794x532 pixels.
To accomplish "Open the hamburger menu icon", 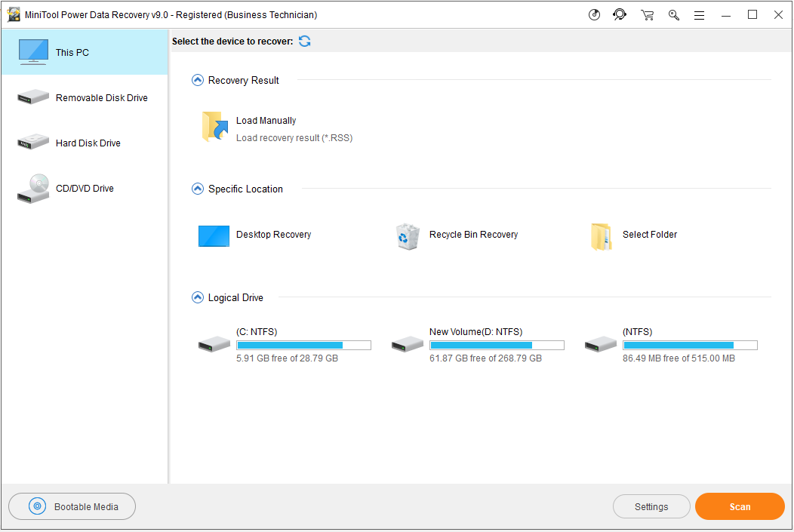I will pos(700,15).
